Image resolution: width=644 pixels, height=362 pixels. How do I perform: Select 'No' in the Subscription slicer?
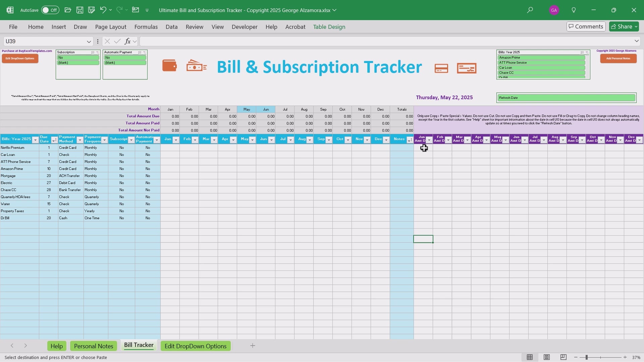pyautogui.click(x=78, y=58)
